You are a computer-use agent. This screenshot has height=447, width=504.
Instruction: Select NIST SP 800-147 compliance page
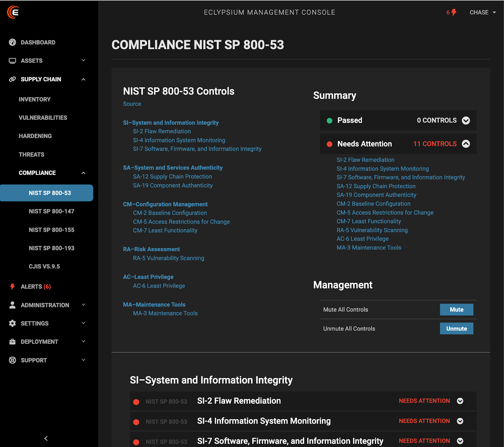pos(52,211)
